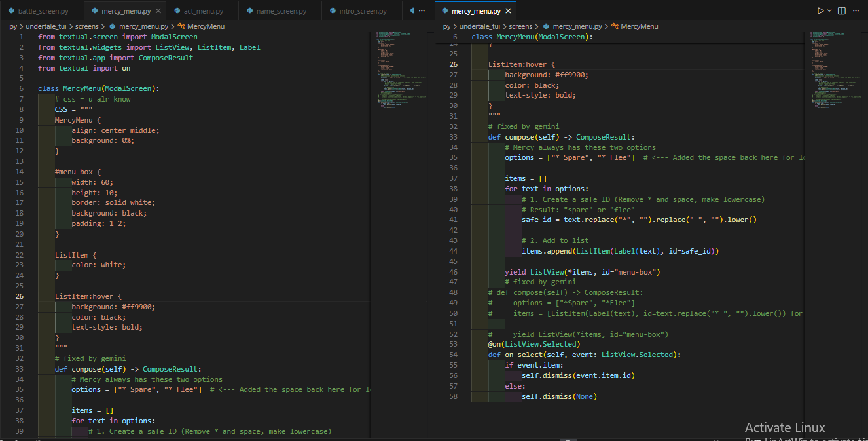Screen dimensions: 868x441
Task: Run the Python file with play button
Action: point(820,11)
